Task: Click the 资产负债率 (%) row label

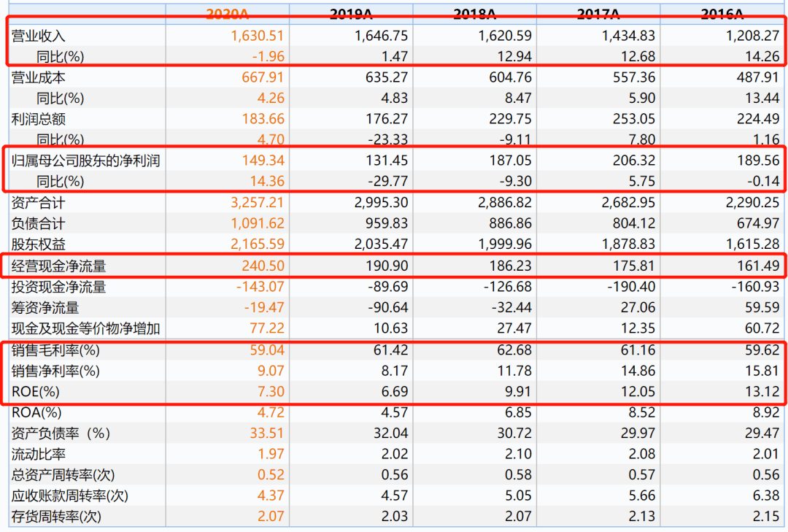Action: pyautogui.click(x=61, y=433)
